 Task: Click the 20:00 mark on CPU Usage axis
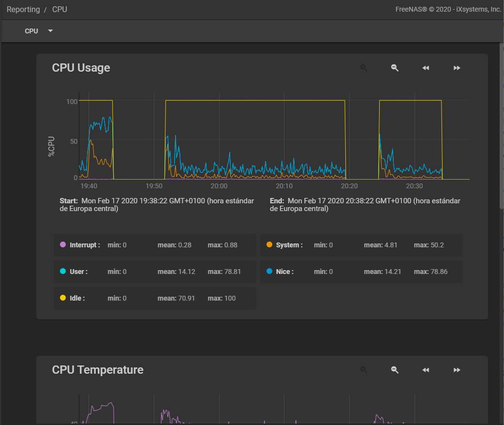click(x=219, y=186)
